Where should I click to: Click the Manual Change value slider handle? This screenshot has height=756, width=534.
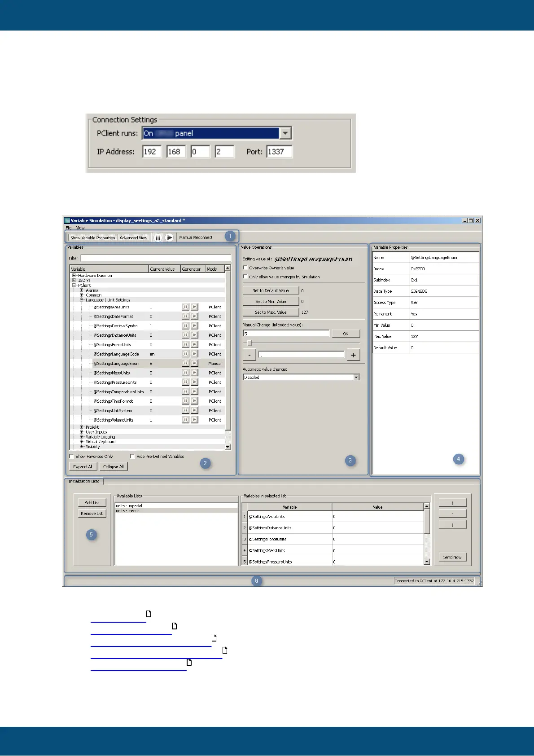(249, 343)
